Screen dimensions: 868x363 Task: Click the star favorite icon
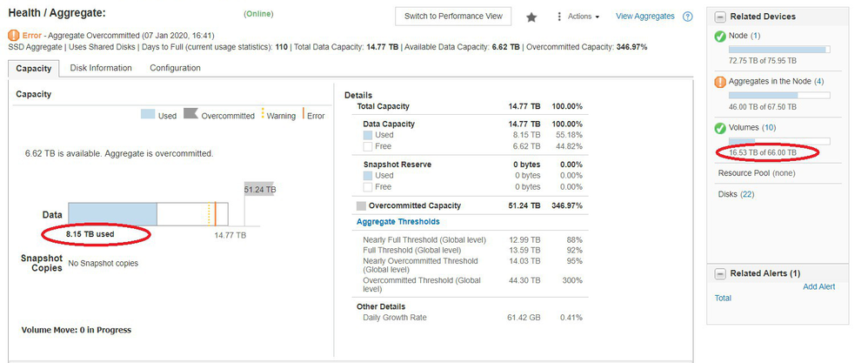pos(531,17)
